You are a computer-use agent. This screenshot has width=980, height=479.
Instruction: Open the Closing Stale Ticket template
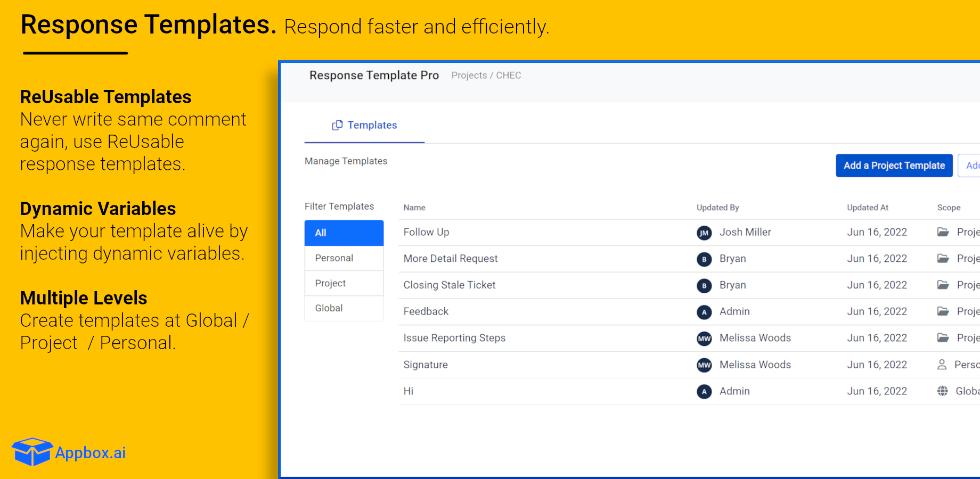450,285
